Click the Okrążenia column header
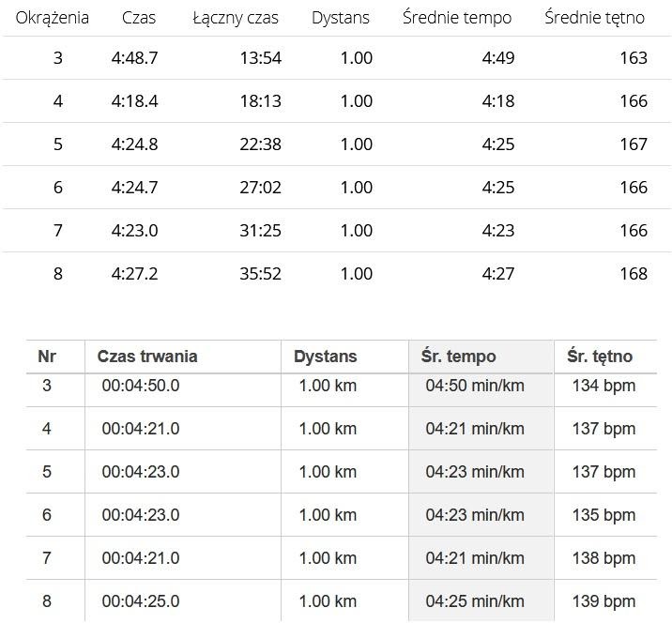This screenshot has height=638, width=672. 52,18
